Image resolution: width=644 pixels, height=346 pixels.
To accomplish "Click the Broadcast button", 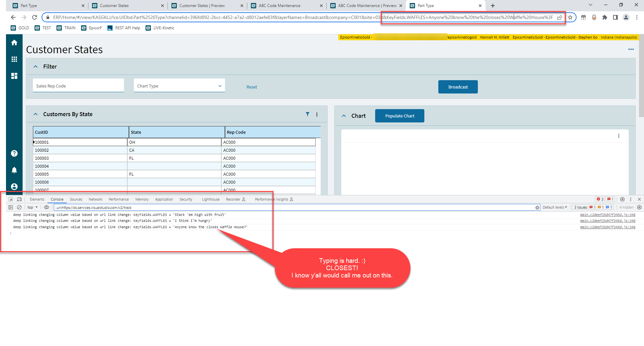I will click(x=458, y=87).
